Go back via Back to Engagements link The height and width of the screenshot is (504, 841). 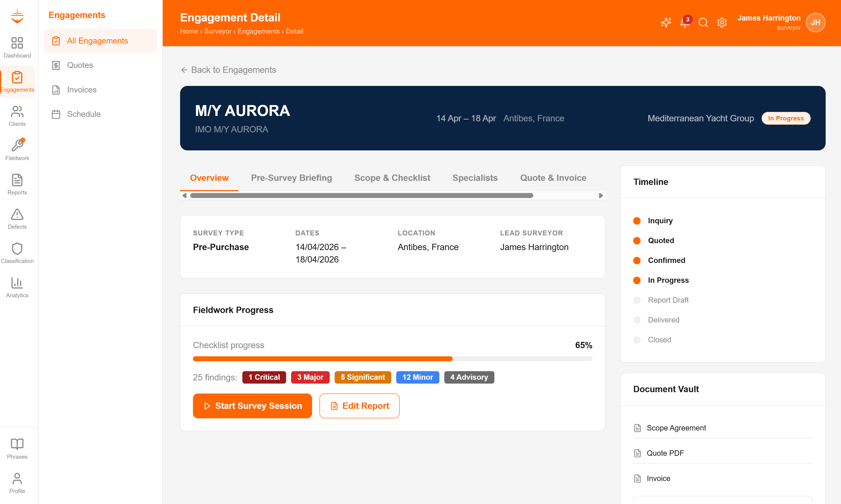[228, 70]
